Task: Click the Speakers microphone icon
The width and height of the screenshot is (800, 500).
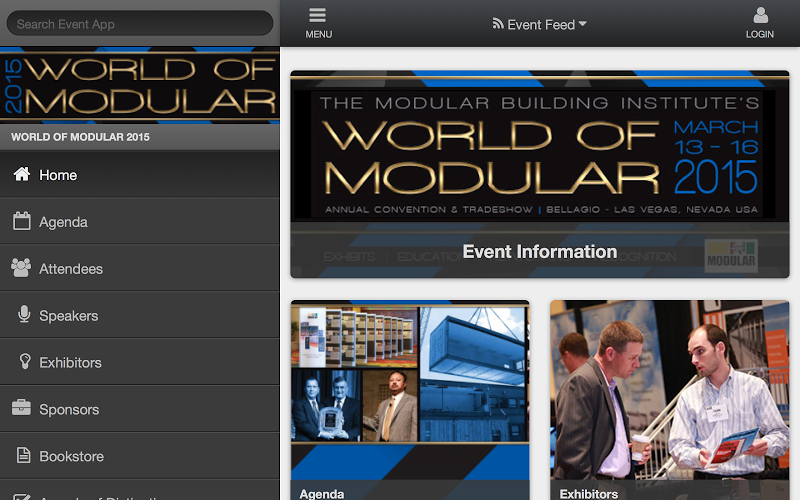Action: point(24,314)
